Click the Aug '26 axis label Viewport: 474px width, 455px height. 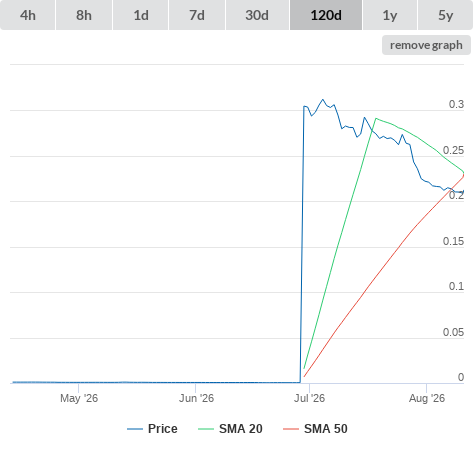pyautogui.click(x=427, y=398)
